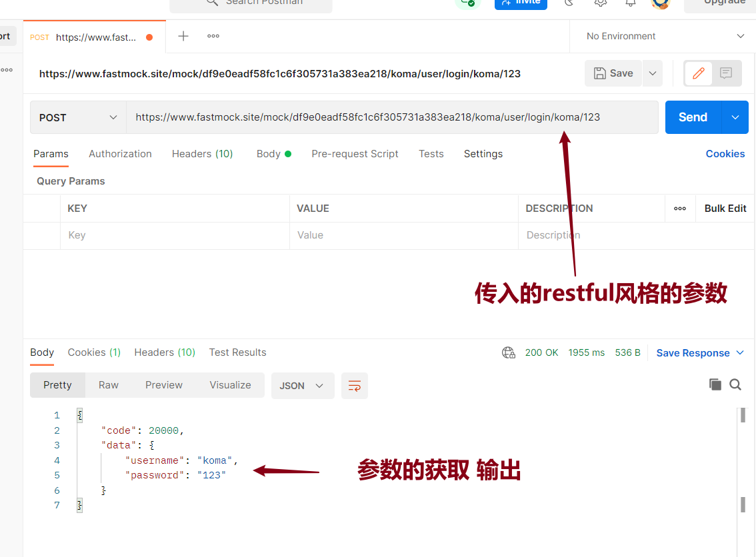Open the Send options dropdown arrow
This screenshot has height=557, width=756.
(735, 117)
